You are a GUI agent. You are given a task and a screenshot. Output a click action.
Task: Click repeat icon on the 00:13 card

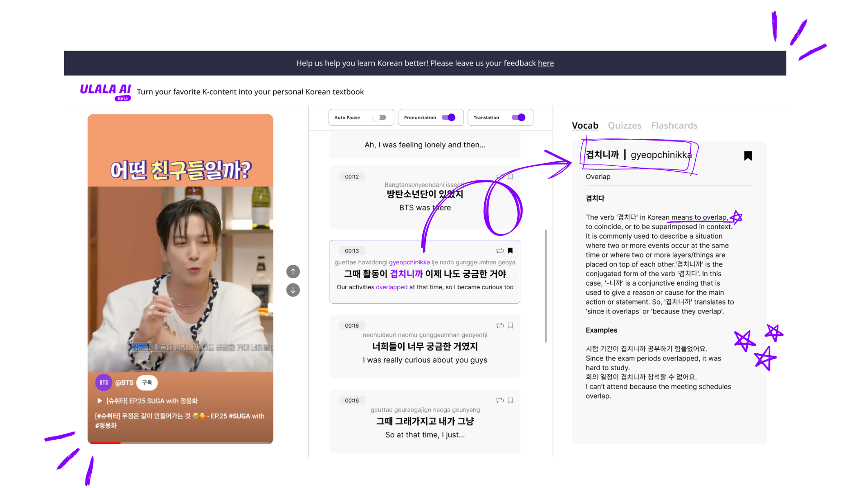500,251
